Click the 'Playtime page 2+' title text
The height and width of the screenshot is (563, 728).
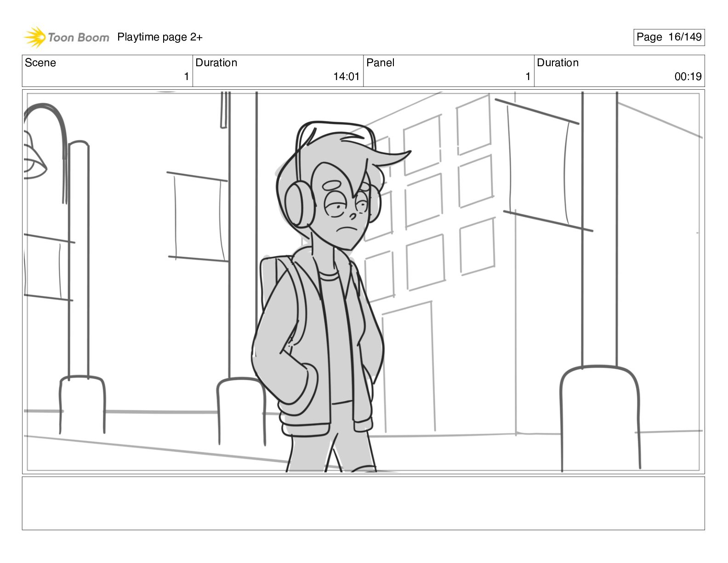[160, 37]
